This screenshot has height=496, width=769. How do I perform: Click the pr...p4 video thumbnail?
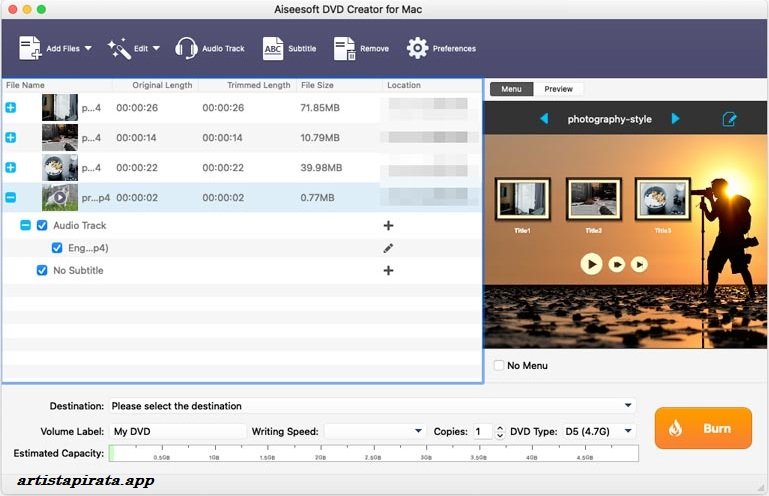(x=60, y=197)
